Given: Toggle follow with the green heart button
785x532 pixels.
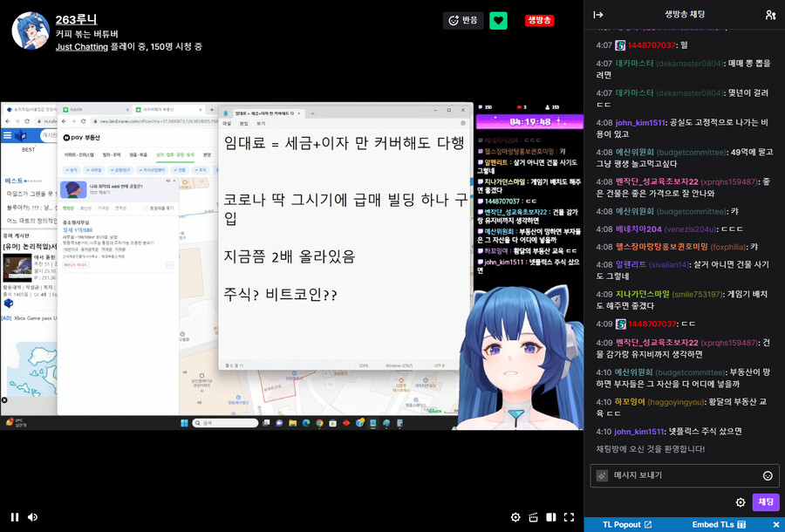Looking at the screenshot, I should click(x=498, y=20).
